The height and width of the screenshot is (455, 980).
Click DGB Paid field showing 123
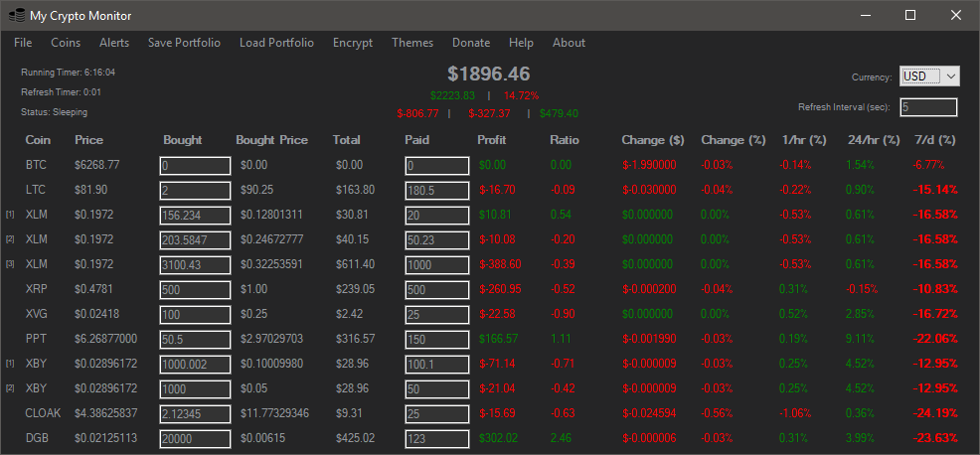click(437, 439)
